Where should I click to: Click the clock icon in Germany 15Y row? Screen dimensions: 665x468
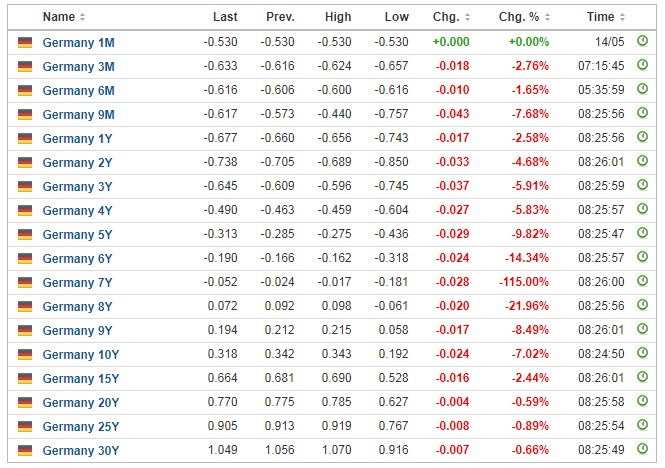[643, 376]
